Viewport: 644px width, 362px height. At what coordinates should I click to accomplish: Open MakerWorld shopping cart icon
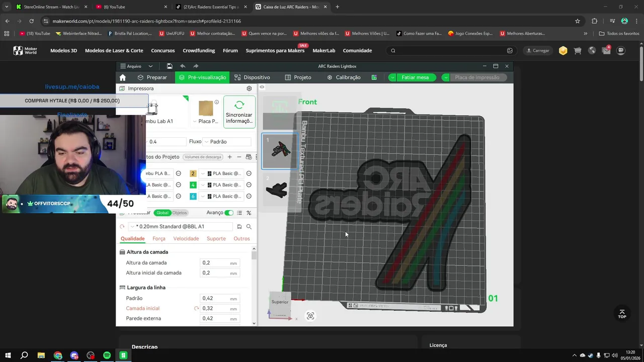(578, 50)
